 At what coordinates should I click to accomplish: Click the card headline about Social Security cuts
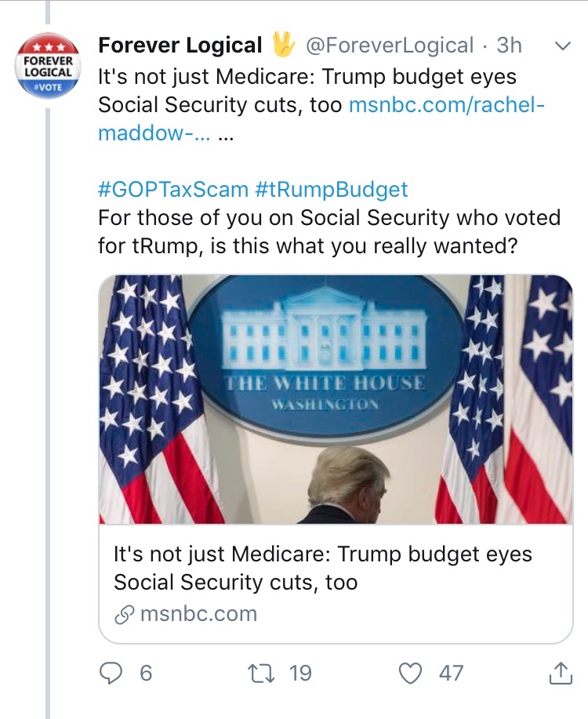[322, 568]
